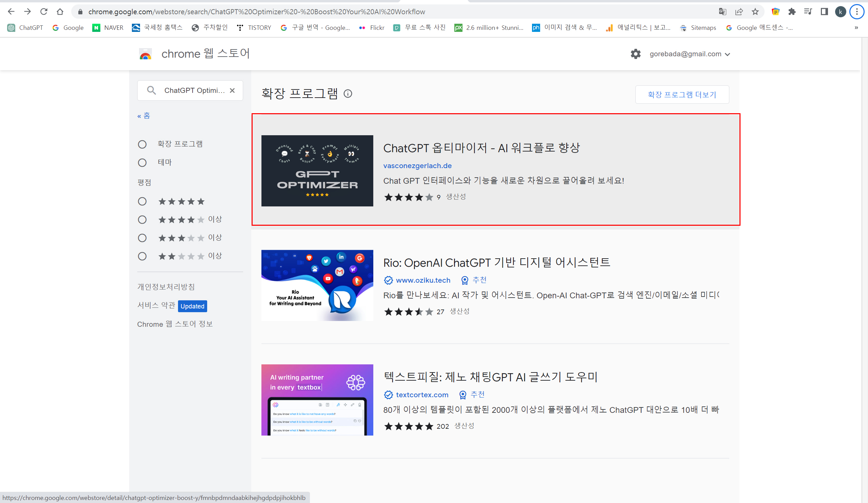The image size is (868, 503).
Task: Show info icon next to 확장 프로그램 heading
Action: pos(348,94)
